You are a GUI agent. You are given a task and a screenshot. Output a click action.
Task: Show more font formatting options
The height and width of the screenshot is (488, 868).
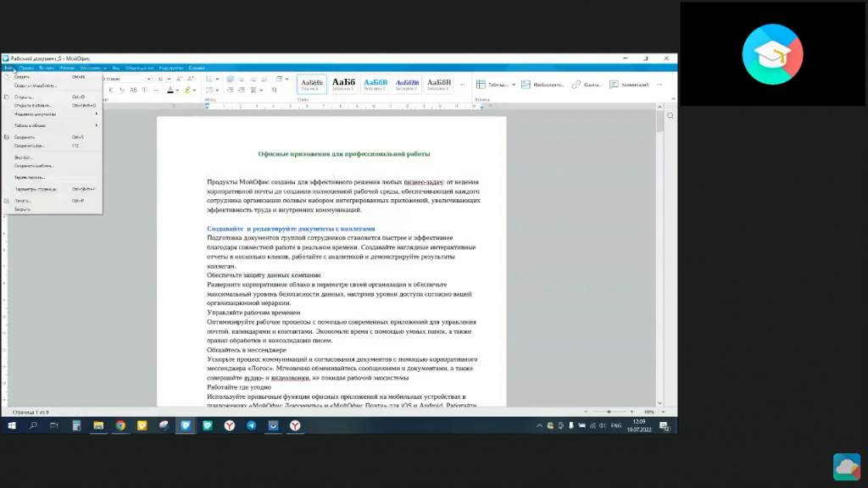(156, 90)
